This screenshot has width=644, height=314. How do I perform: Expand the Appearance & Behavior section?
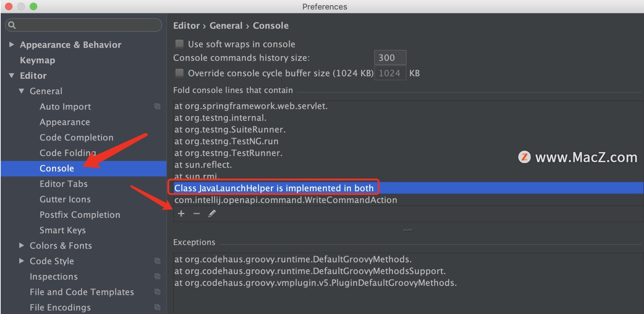tap(12, 45)
